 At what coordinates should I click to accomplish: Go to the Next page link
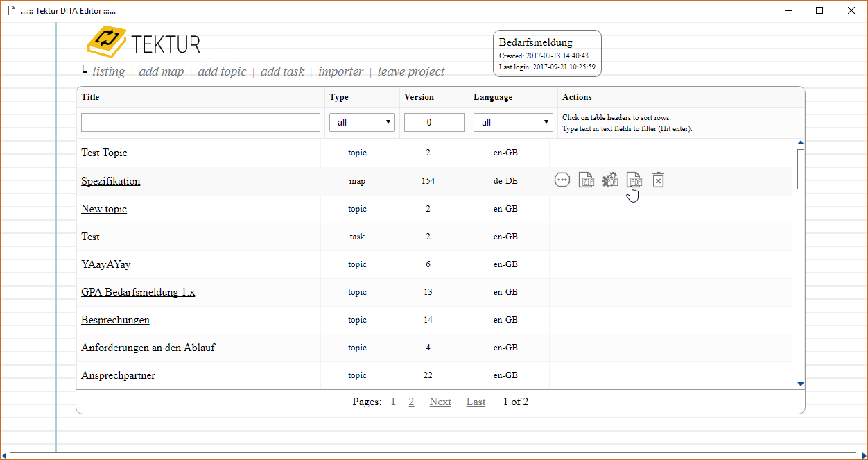[x=440, y=402]
